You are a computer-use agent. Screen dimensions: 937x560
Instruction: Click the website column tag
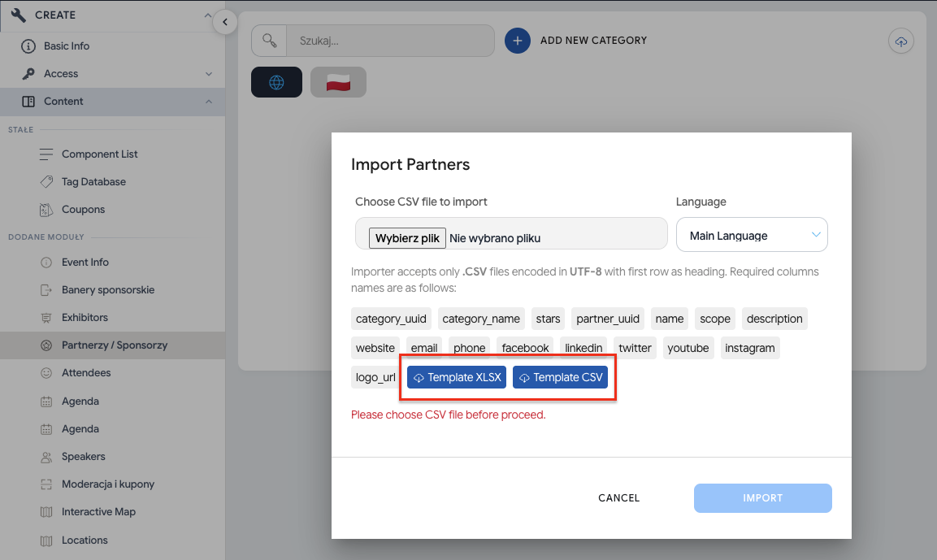(375, 348)
